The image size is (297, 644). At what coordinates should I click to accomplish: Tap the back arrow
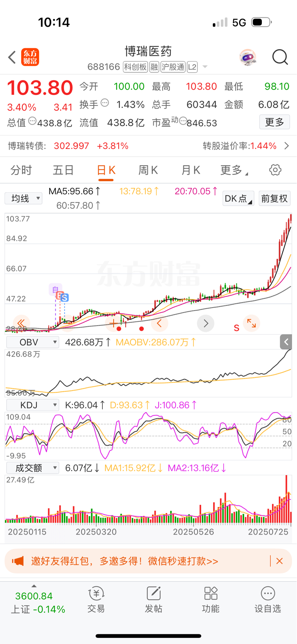(x=12, y=57)
